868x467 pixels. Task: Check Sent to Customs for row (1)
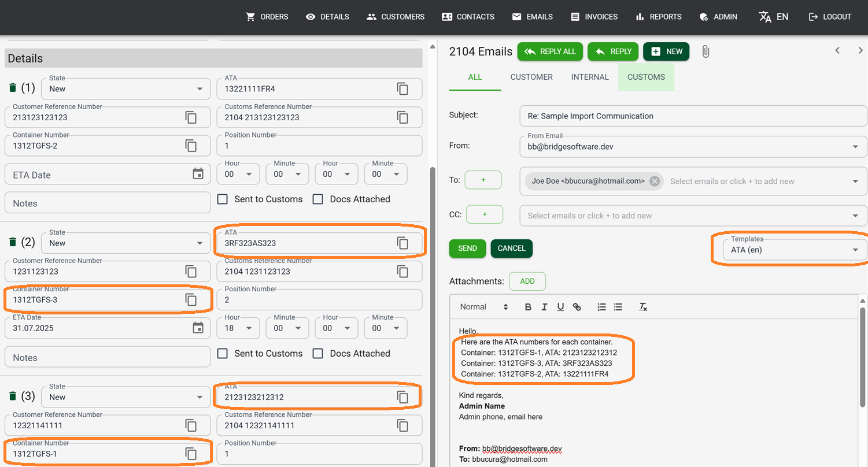point(223,199)
